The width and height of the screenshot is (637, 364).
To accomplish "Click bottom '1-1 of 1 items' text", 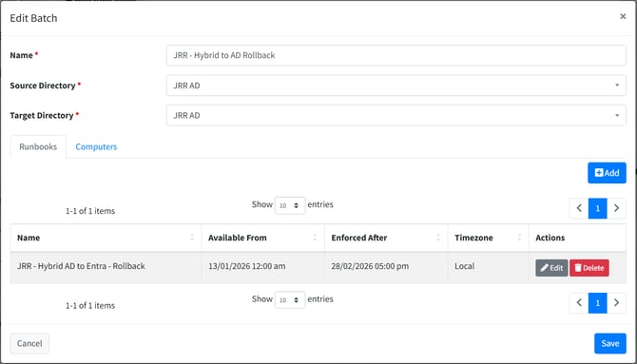I will [90, 305].
